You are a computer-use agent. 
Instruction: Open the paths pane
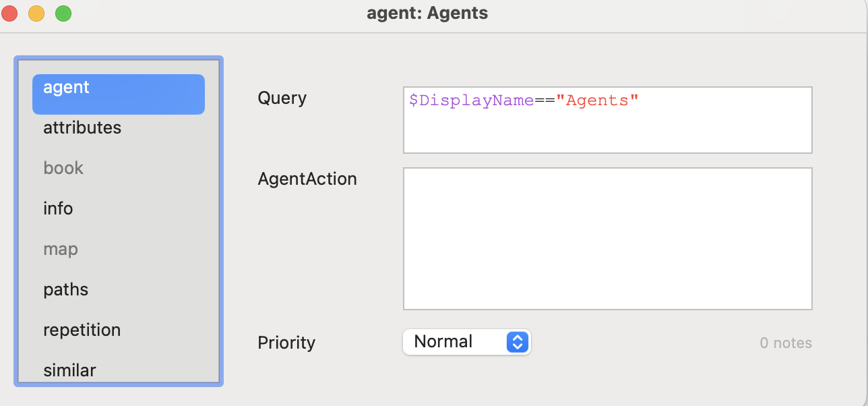(66, 289)
